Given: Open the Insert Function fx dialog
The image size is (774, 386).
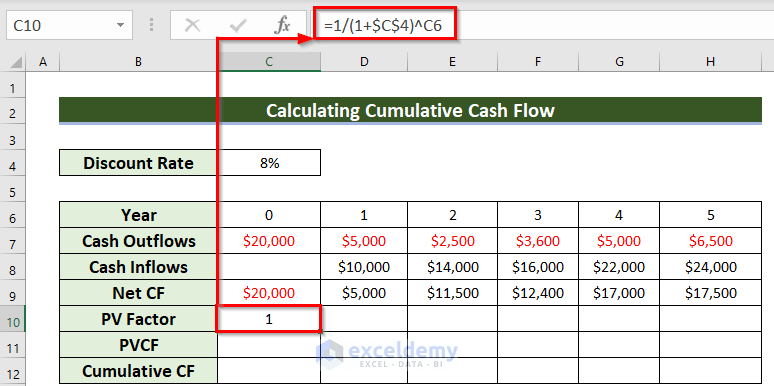Looking at the screenshot, I should pos(282,26).
